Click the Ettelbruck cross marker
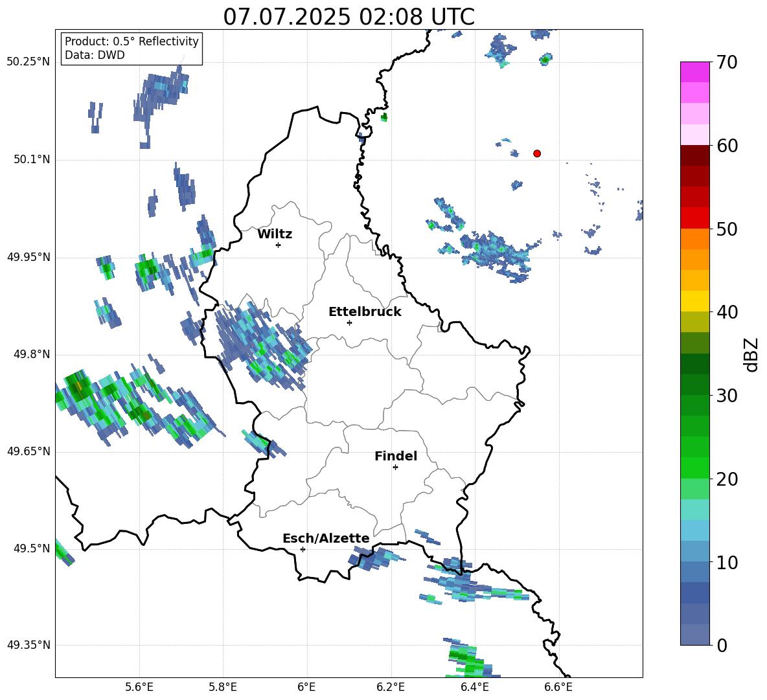 [349, 322]
